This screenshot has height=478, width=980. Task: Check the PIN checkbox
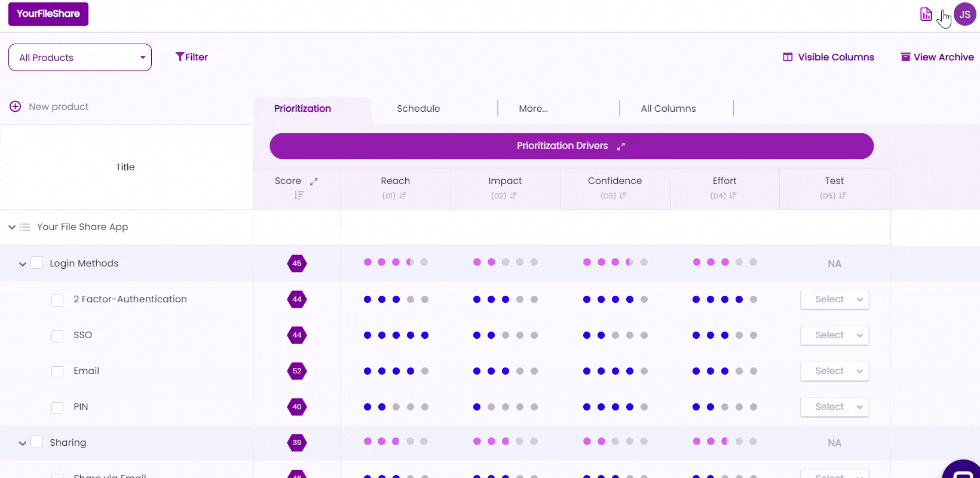57,407
